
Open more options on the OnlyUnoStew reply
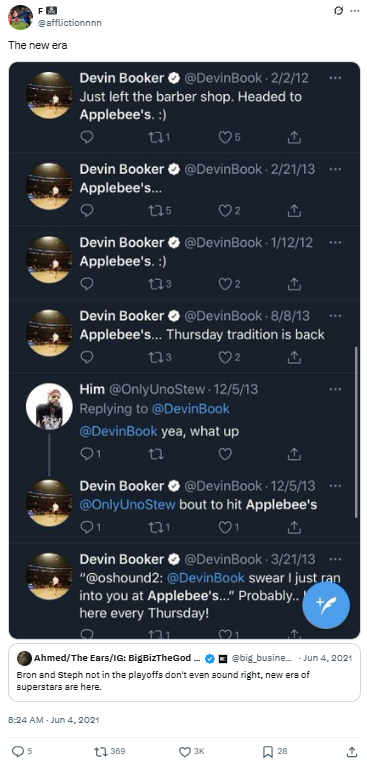tap(335, 389)
